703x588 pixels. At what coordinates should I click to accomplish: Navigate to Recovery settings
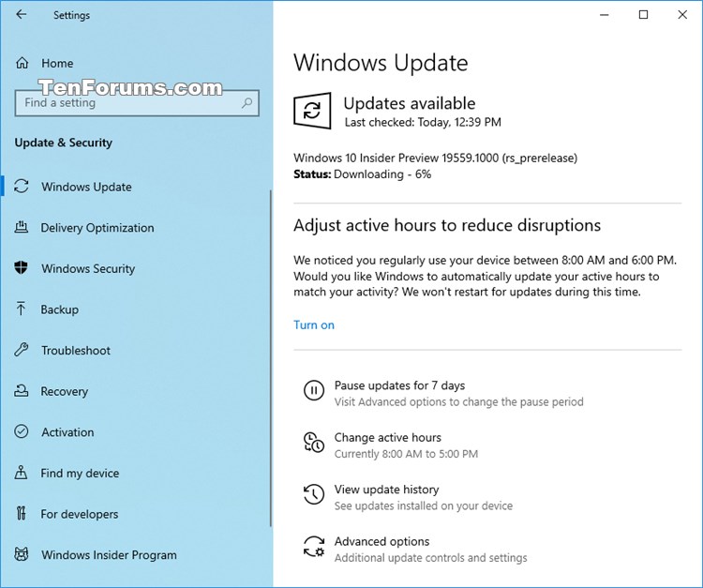coord(65,391)
